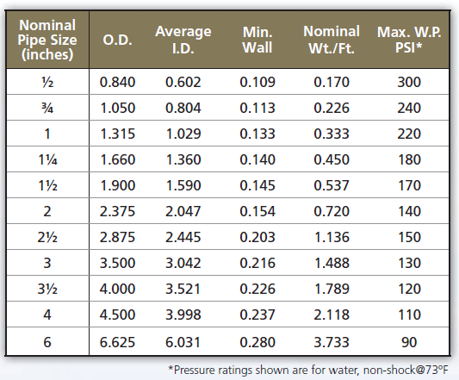The width and height of the screenshot is (459, 380).
Task: Click the Nominal Wt./Ft. header
Action: (332, 40)
